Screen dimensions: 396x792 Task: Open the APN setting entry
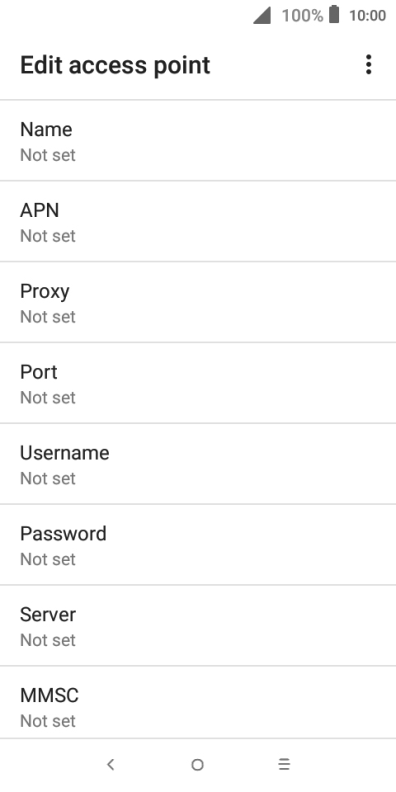click(198, 221)
